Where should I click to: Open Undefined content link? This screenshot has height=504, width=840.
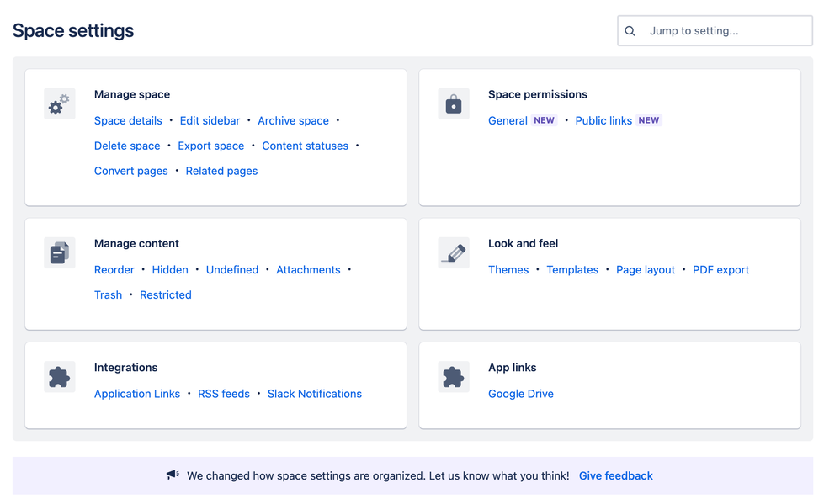coord(232,270)
